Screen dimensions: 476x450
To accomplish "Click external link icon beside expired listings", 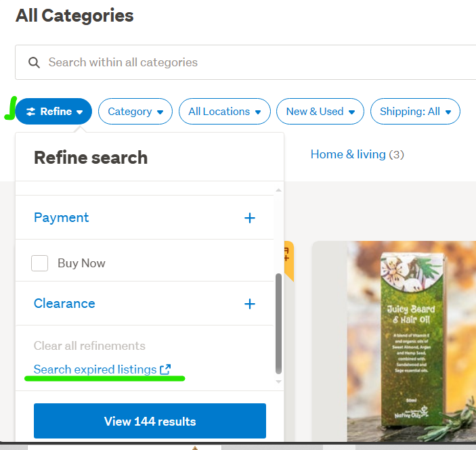I will pyautogui.click(x=165, y=369).
